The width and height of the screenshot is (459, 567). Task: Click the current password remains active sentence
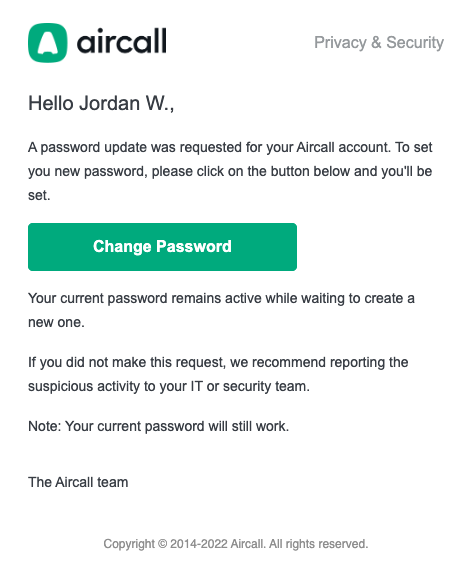[x=221, y=310]
